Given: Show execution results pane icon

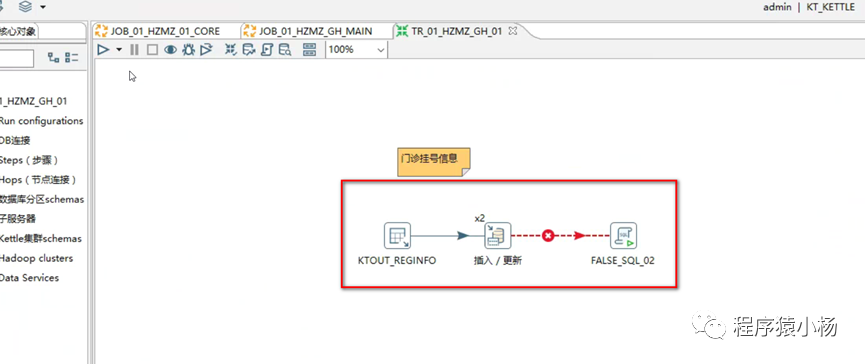Looking at the screenshot, I should tap(309, 50).
